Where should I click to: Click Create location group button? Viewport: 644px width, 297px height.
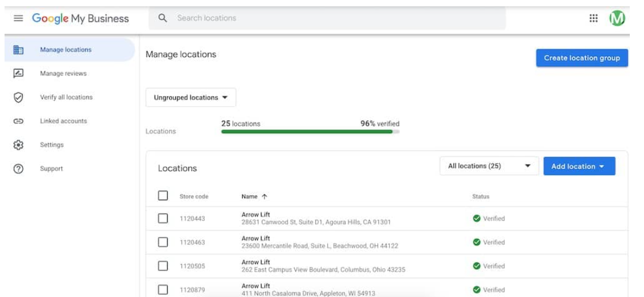[x=582, y=58]
